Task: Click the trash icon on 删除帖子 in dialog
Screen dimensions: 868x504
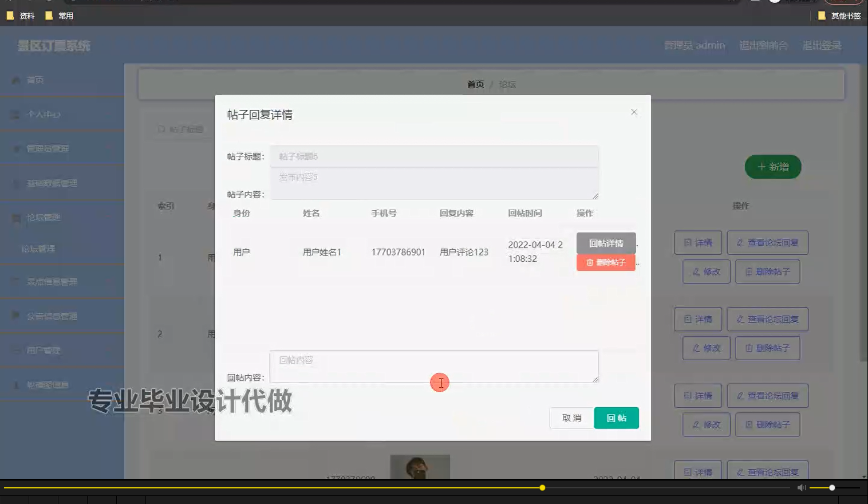Action: (589, 263)
